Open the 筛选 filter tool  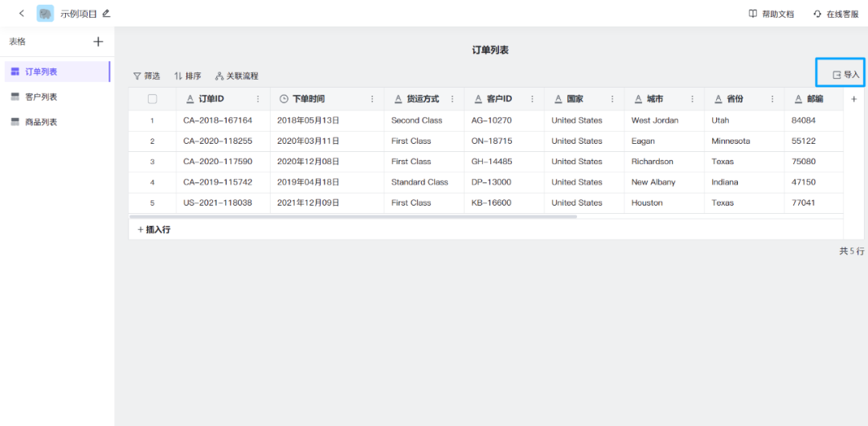pos(147,76)
